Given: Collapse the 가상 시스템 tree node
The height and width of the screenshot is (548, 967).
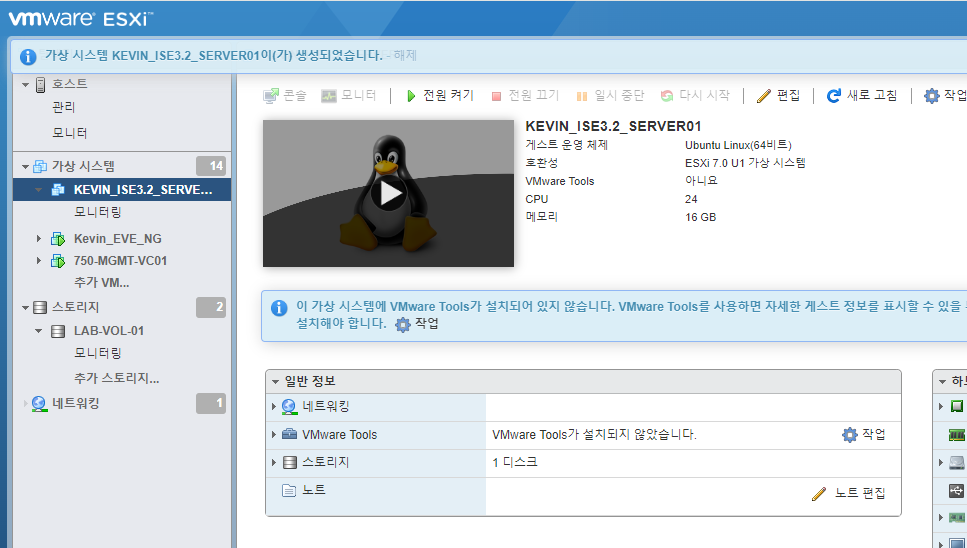Looking at the screenshot, I should (x=25, y=166).
